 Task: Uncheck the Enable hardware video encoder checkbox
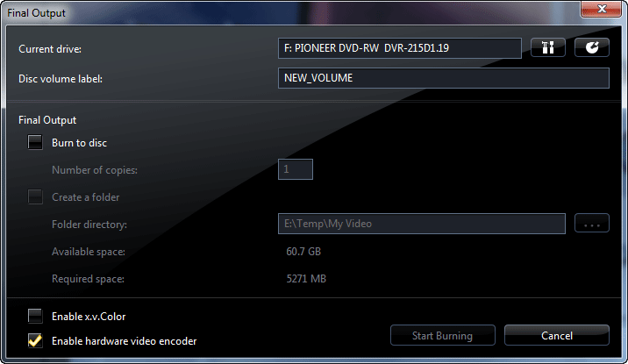(x=35, y=340)
